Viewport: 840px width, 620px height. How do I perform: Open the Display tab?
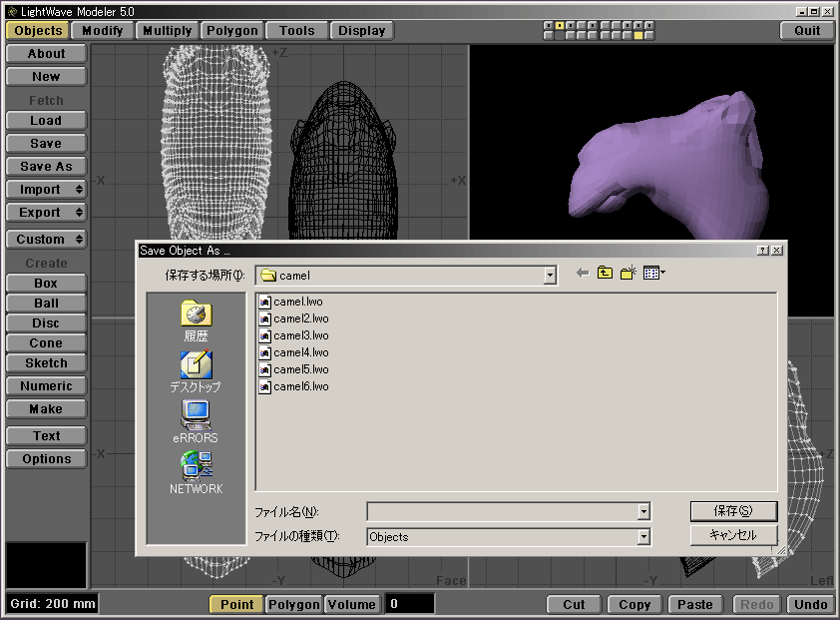361,31
